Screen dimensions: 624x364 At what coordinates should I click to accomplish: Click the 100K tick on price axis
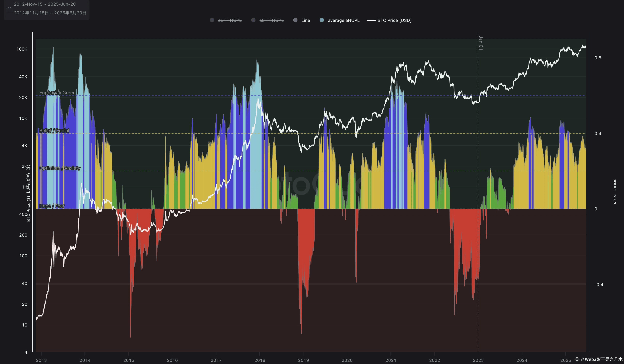tap(22, 49)
